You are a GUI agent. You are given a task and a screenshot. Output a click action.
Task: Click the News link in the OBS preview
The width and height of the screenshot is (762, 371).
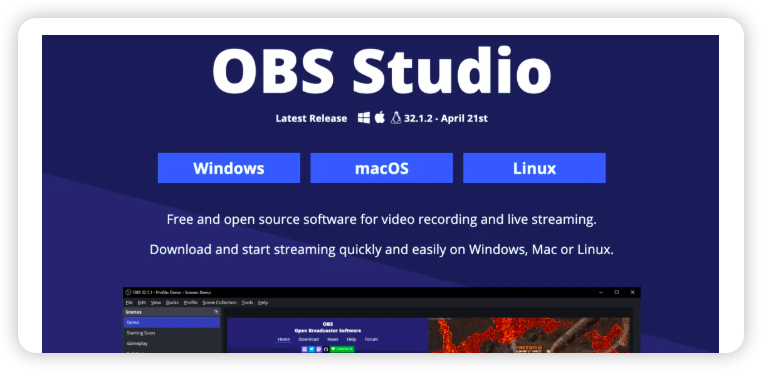click(332, 339)
